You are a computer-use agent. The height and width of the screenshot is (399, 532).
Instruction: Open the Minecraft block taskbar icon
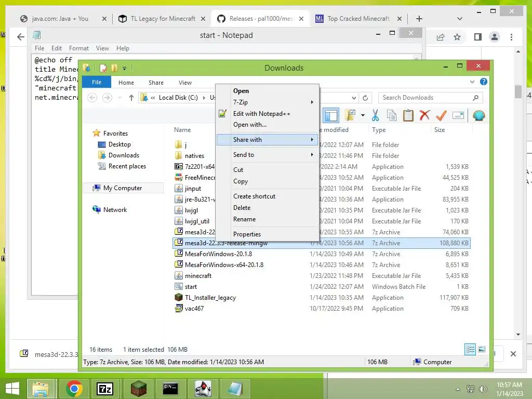pyautogui.click(x=138, y=389)
